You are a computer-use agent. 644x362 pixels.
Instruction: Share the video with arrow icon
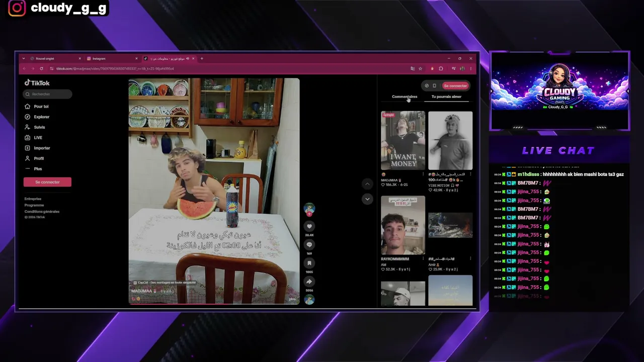click(x=309, y=282)
